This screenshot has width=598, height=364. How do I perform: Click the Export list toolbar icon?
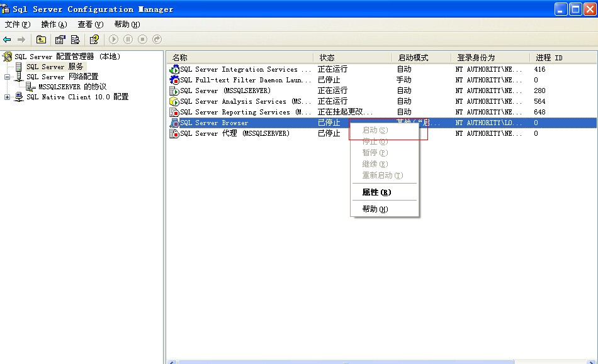[x=76, y=39]
